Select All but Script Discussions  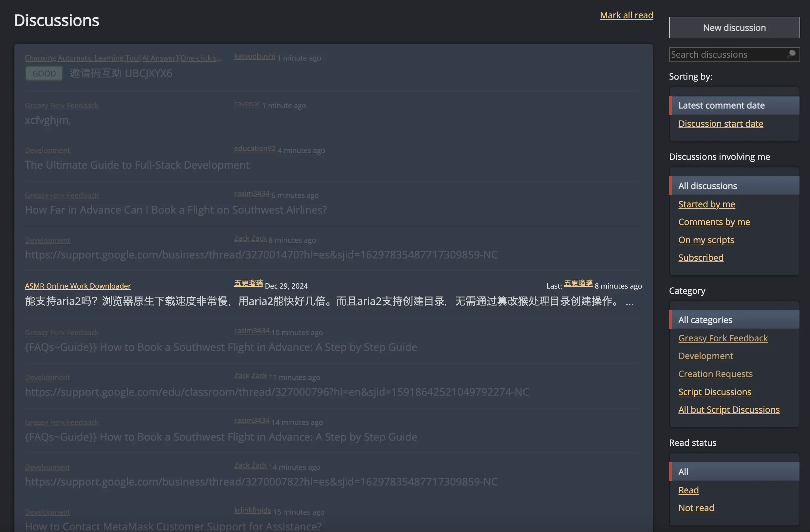[729, 409]
